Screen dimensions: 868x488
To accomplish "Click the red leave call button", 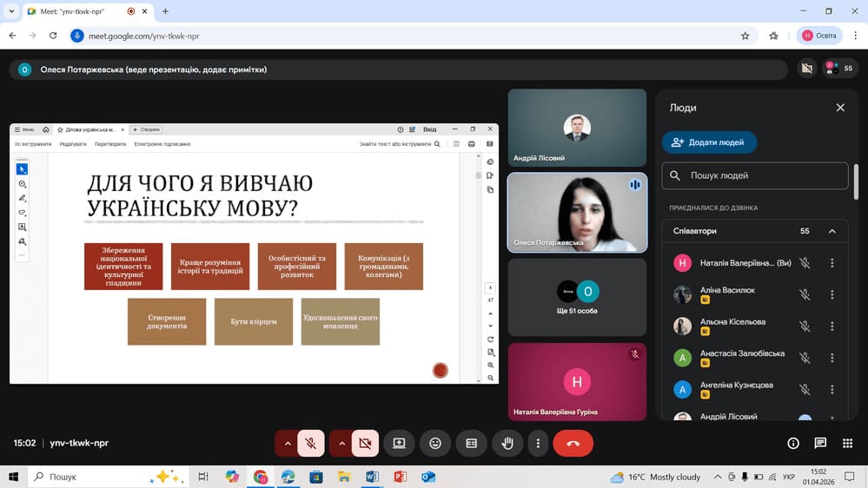I will point(573,443).
